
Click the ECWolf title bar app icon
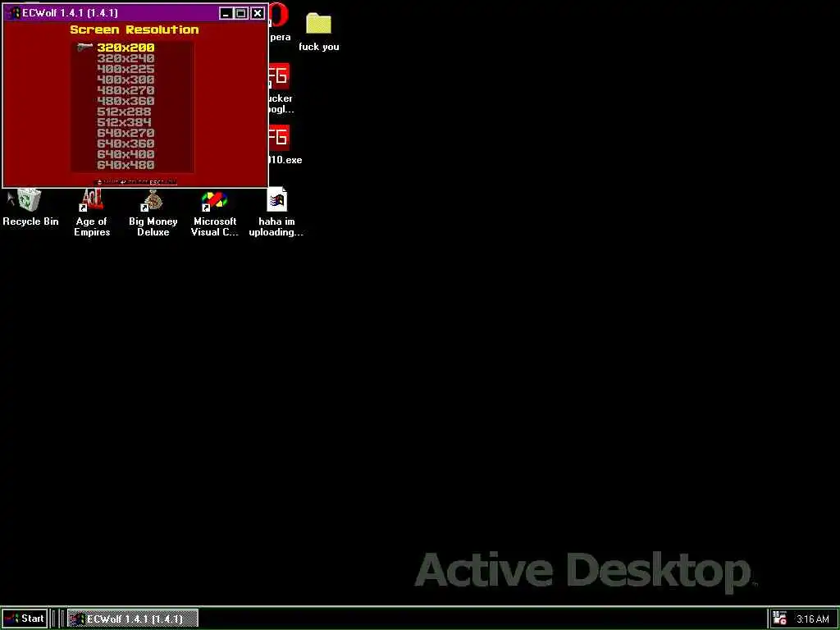point(15,13)
